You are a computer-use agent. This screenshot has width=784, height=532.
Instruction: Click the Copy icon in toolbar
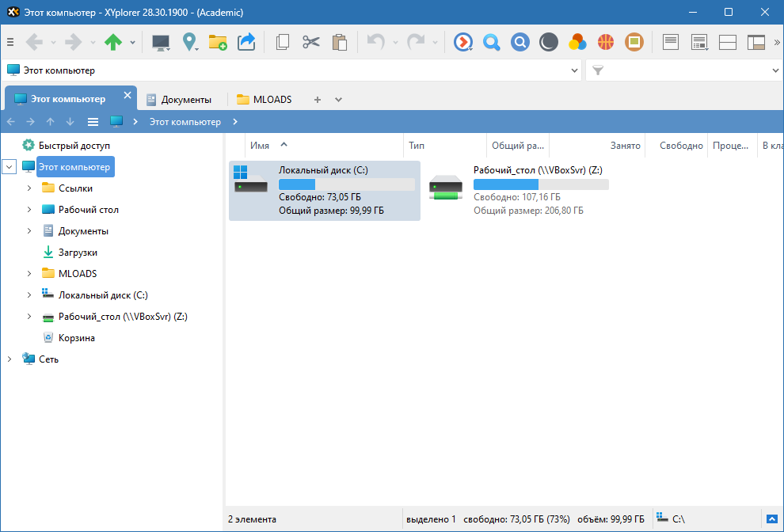point(283,43)
